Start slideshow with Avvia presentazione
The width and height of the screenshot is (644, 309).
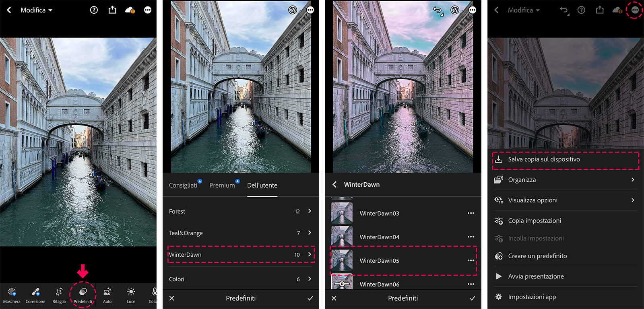click(566, 276)
